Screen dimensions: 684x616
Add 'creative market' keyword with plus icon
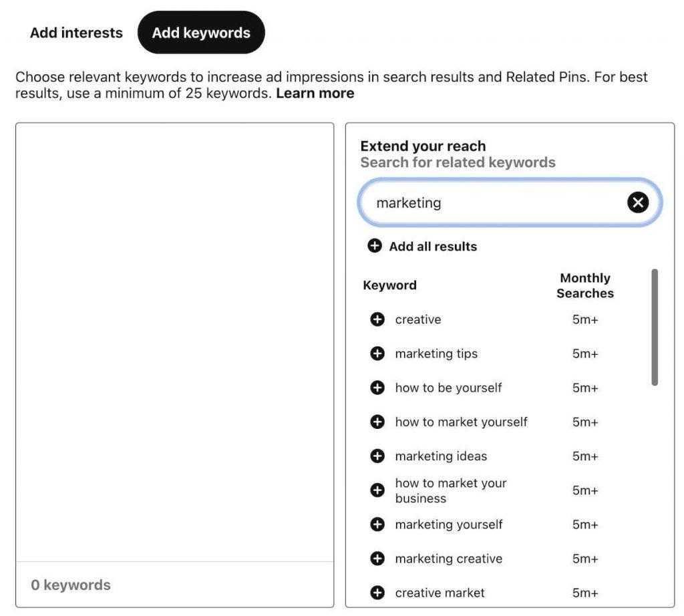377,593
